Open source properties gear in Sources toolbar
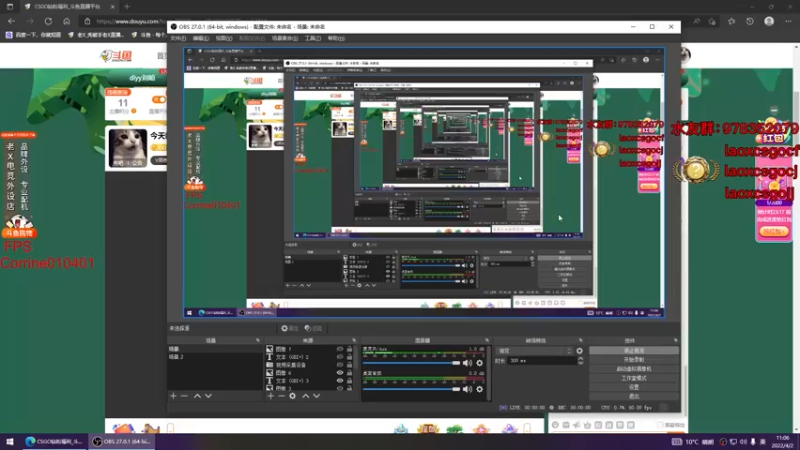Screen dimensions: 800x450 click(292, 396)
